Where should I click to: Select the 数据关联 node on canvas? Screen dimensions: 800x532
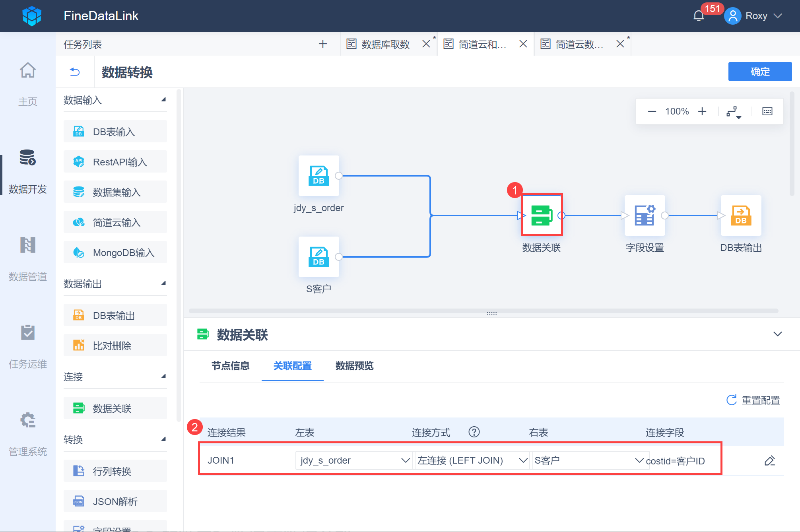coord(542,215)
